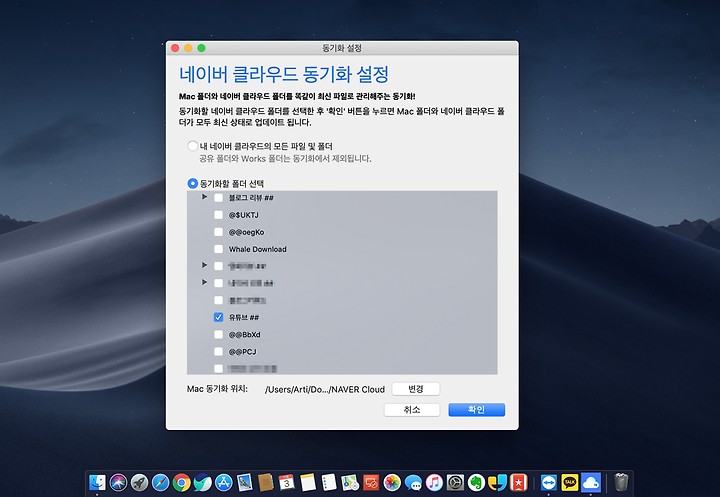Check the @$UKTJ folder checkbox
The height and width of the screenshot is (497, 720).
(219, 215)
